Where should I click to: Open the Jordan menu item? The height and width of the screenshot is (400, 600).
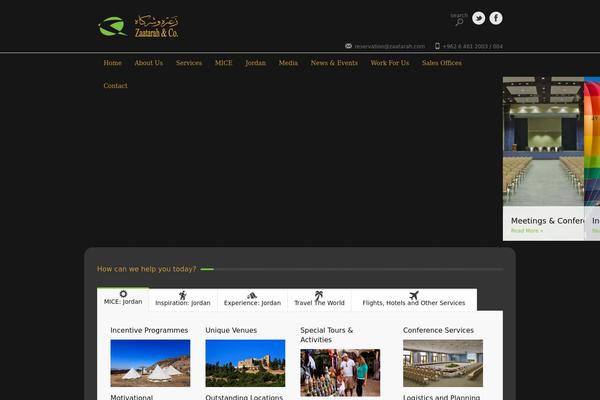(256, 63)
